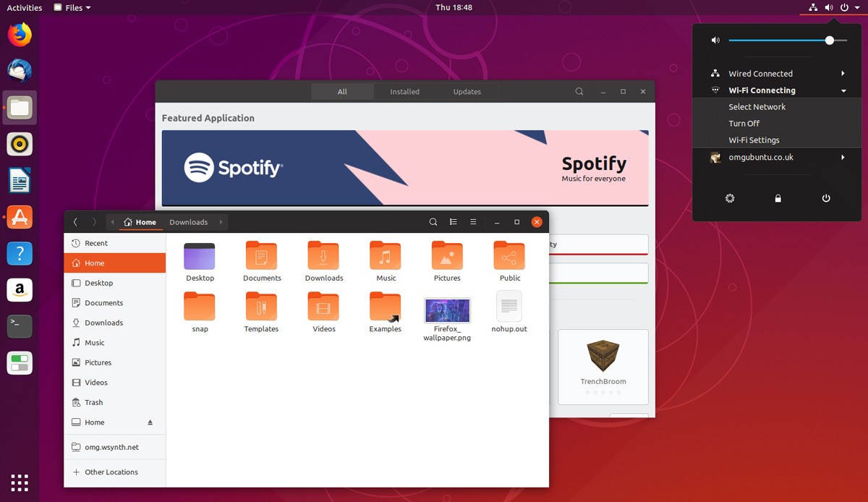
Task: Mute sound by clicking the speaker icon
Action: click(715, 40)
